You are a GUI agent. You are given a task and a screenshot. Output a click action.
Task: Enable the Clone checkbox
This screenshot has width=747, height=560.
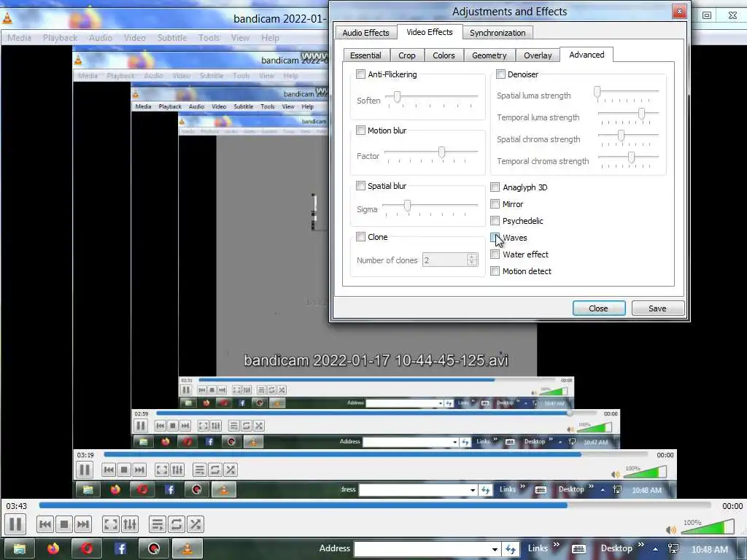pos(360,237)
